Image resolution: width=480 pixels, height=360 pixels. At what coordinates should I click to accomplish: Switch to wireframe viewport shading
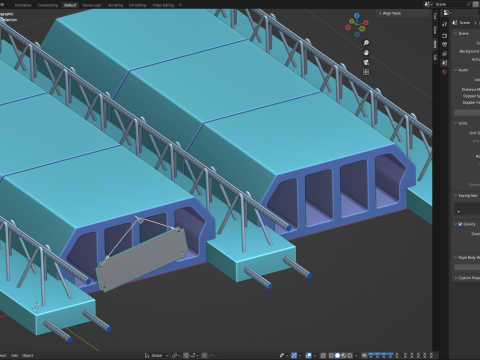pyautogui.click(x=331, y=356)
